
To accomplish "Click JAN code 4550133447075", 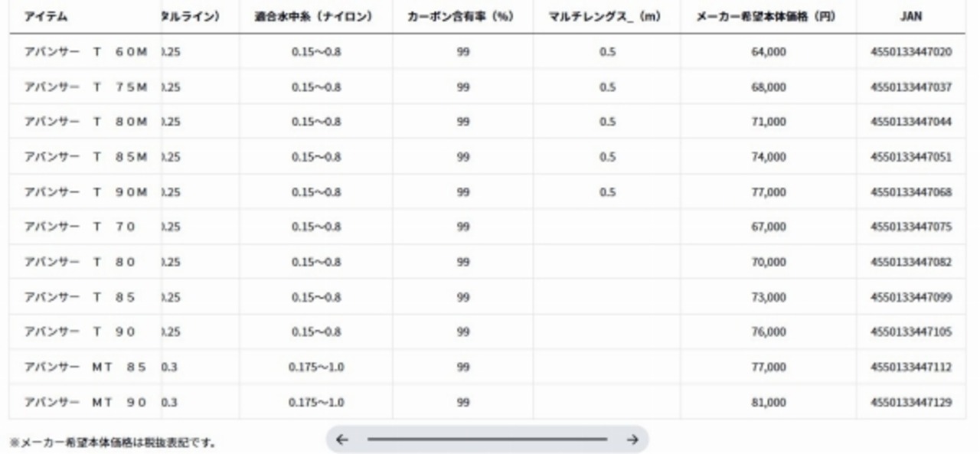I will pos(911,227).
